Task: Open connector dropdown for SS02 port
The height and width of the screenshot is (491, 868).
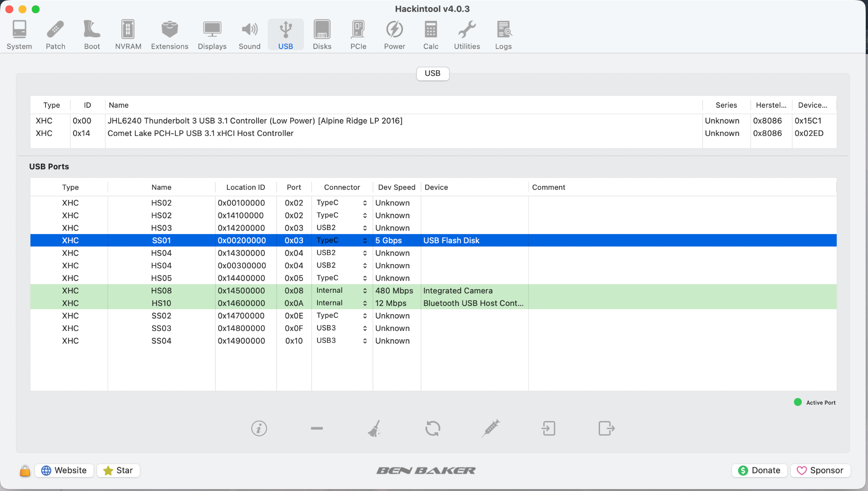Action: 365,316
